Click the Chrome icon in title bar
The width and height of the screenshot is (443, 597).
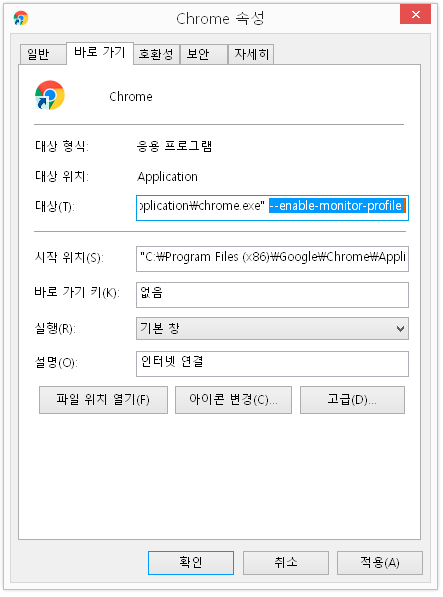pos(21,18)
